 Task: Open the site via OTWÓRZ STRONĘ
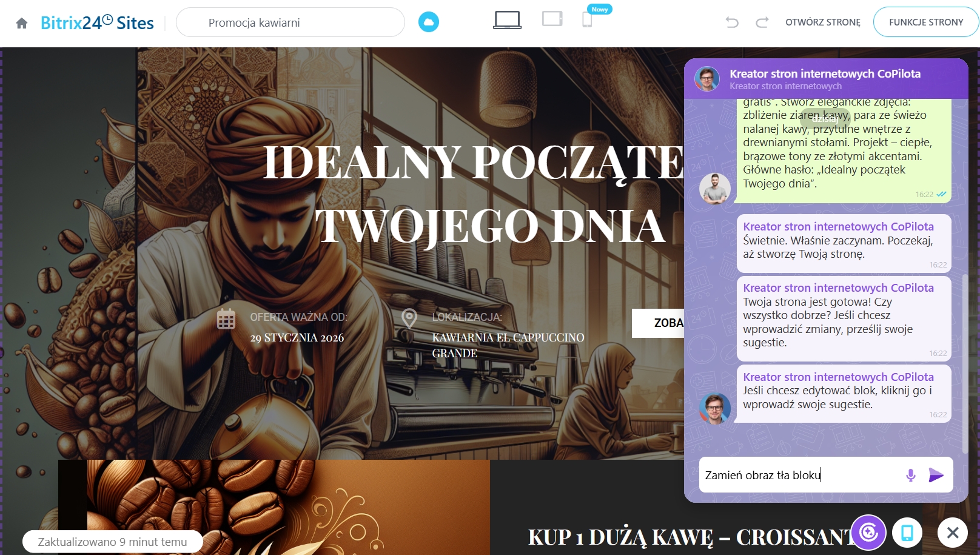pyautogui.click(x=822, y=22)
